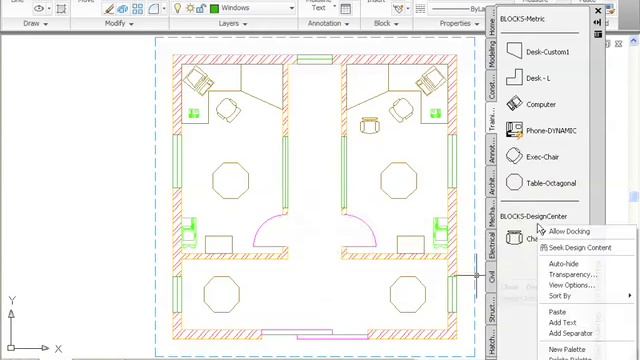Click the green Windows layer color swatch
The image size is (640, 360).
(214, 8)
